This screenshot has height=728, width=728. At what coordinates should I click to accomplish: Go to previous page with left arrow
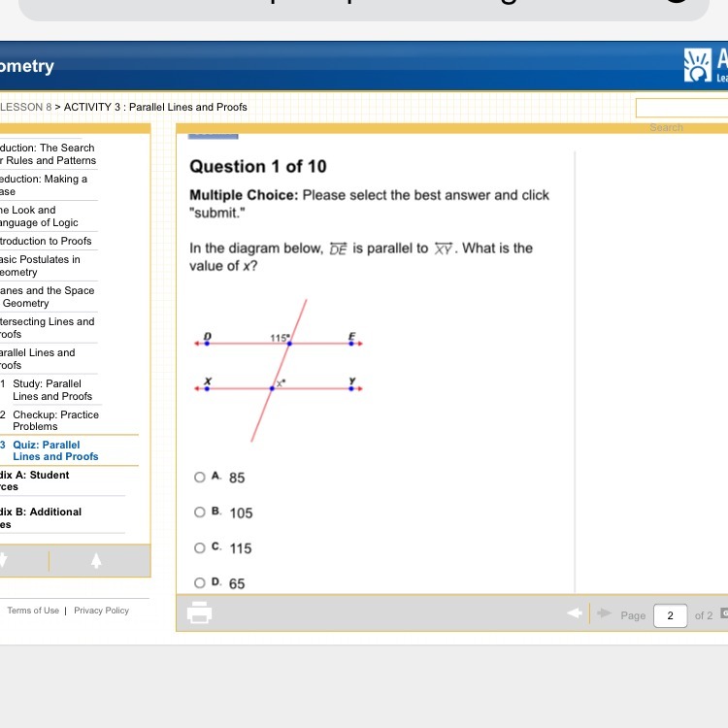tap(575, 613)
